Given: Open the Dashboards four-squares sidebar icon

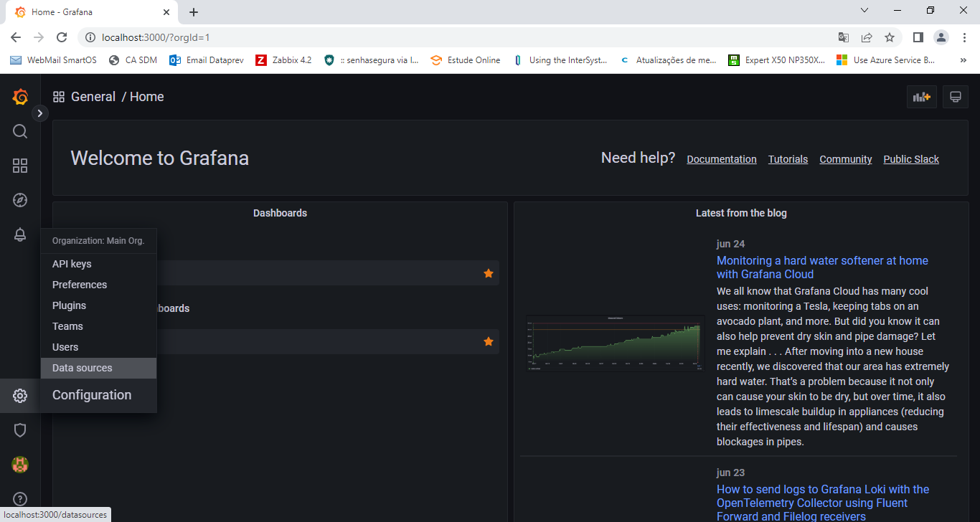Looking at the screenshot, I should click(x=20, y=166).
